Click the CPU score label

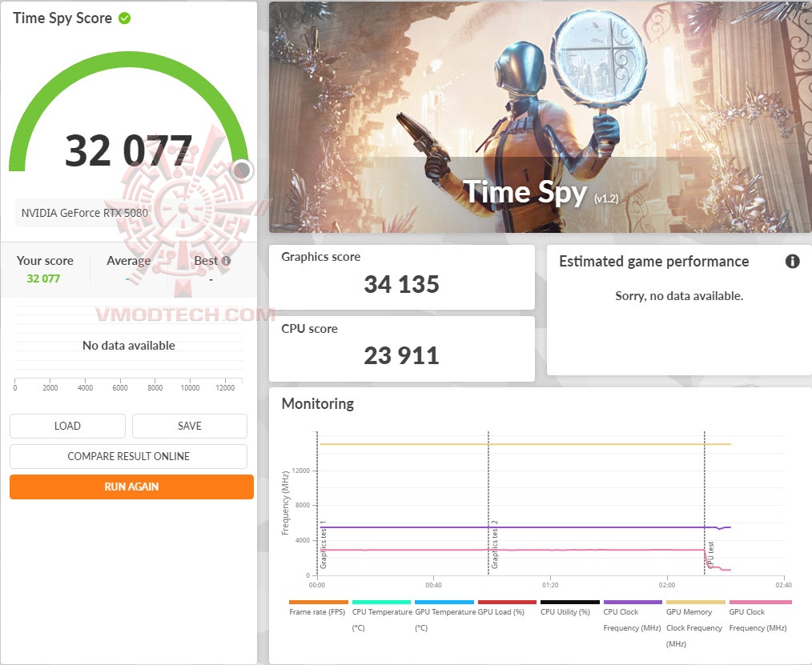click(309, 329)
